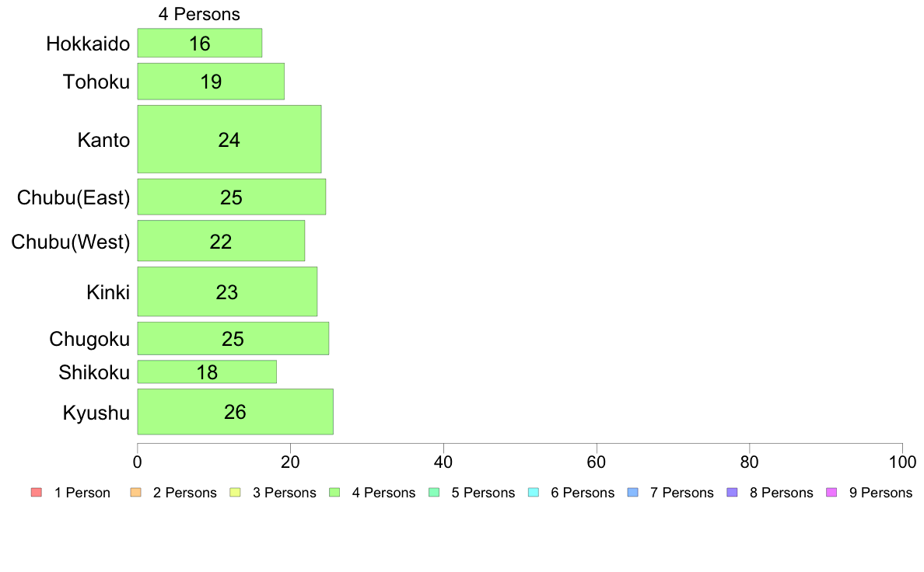
Task: Toggle the 6 Persons legend entry
Action: [x=571, y=493]
